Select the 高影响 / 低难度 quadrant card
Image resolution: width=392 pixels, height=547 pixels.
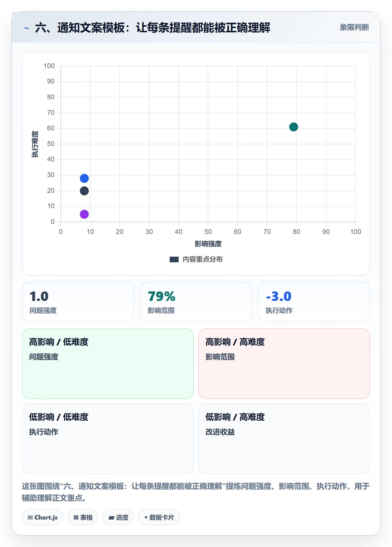[x=108, y=364]
